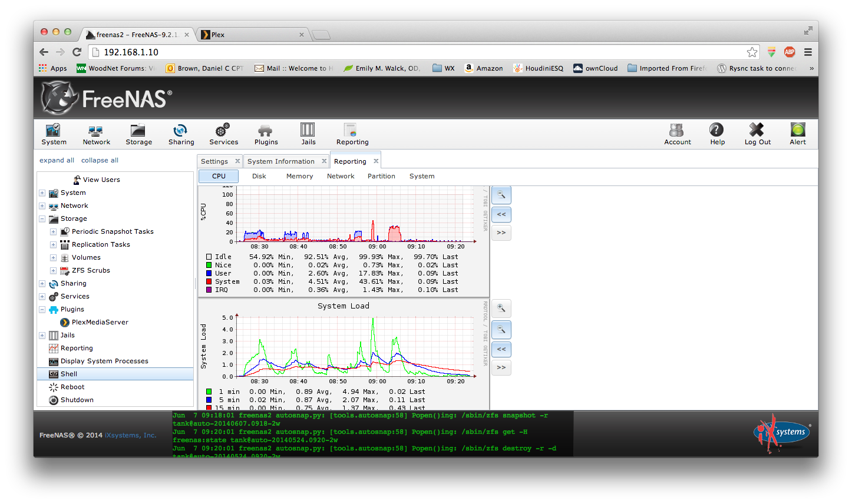Open PlexMediaServer in the sidebar tree

point(94,323)
